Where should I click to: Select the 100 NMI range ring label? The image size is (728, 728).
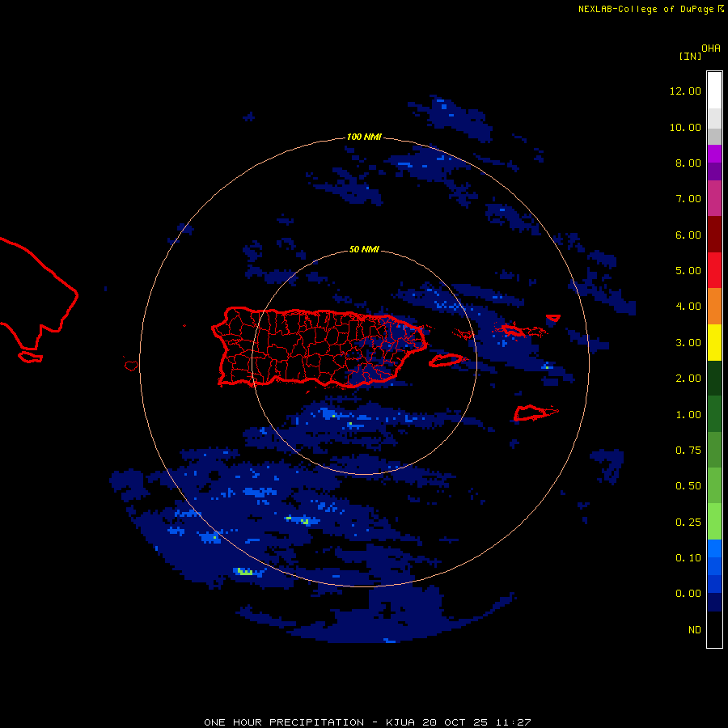(364, 137)
